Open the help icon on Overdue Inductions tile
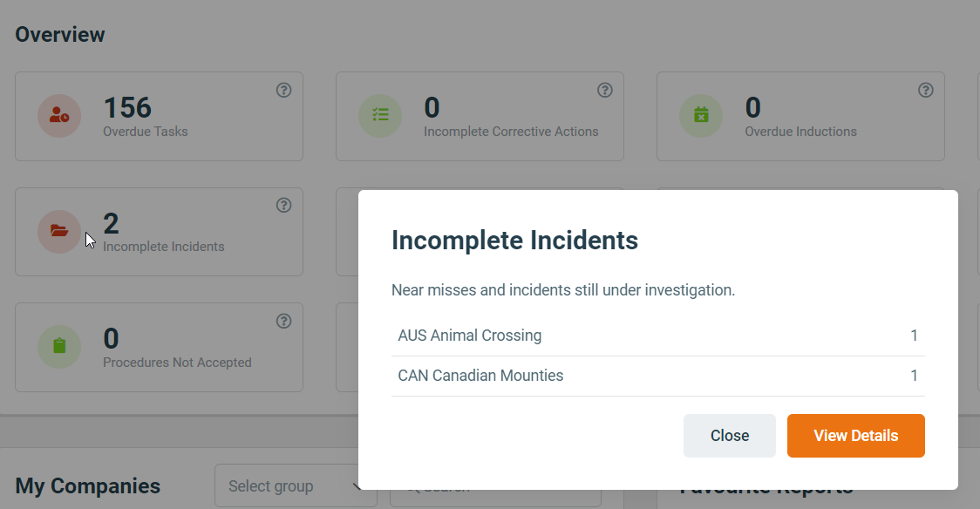The height and width of the screenshot is (509, 980). [925, 90]
